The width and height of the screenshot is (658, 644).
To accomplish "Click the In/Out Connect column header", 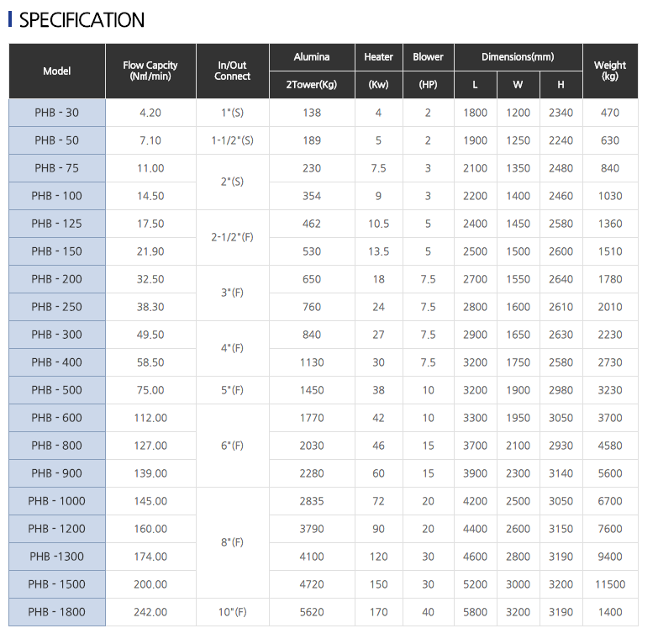I will [x=233, y=71].
